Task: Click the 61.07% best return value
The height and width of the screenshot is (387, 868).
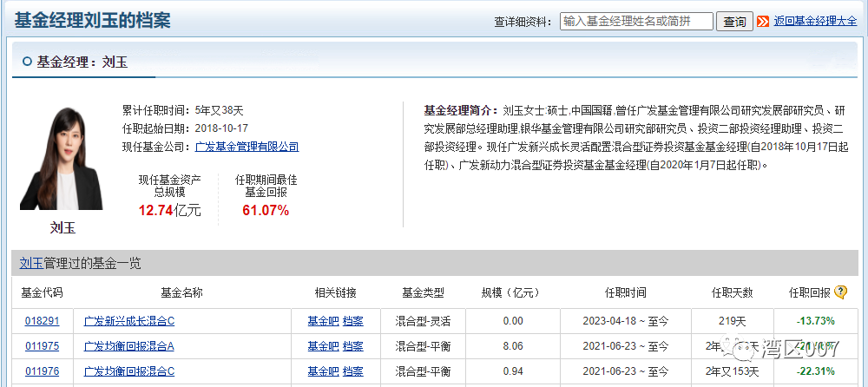Action: (266, 210)
